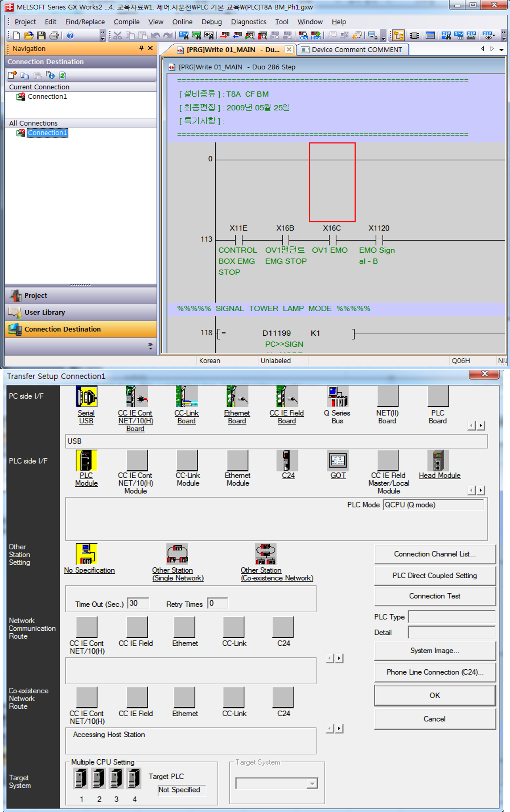Select the CC IE Field Board icon

tap(287, 396)
